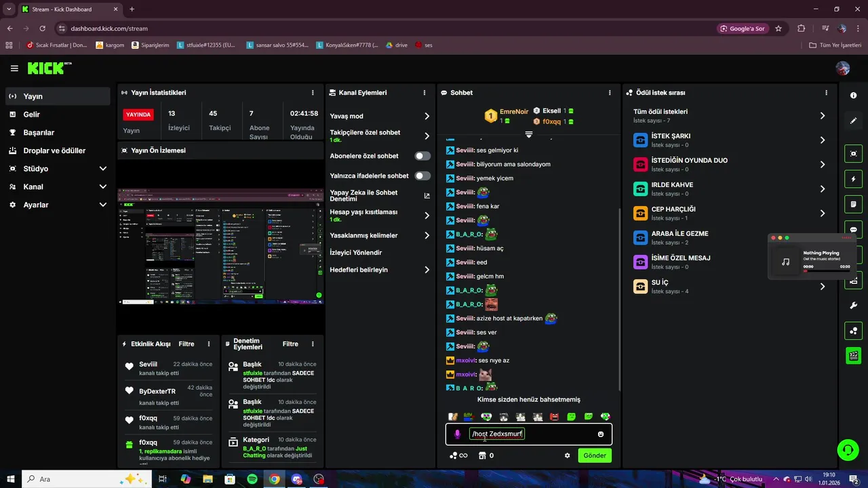Open Başarılar page in sidebar
Image resolution: width=868 pixels, height=488 pixels.
pyautogui.click(x=58, y=132)
